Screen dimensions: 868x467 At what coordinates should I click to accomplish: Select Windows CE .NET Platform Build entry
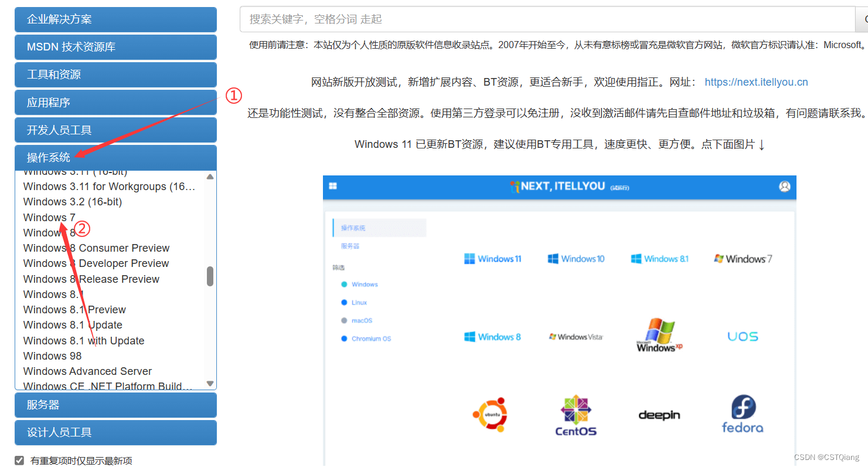(x=108, y=385)
